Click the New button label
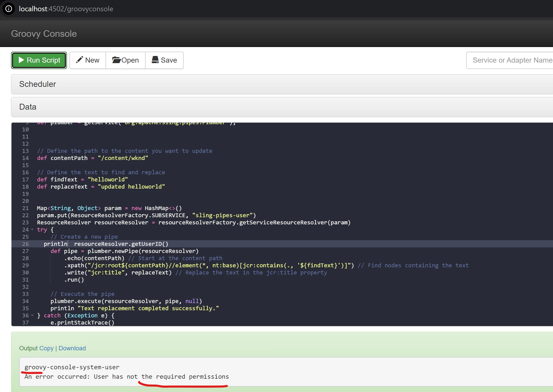 [92, 60]
